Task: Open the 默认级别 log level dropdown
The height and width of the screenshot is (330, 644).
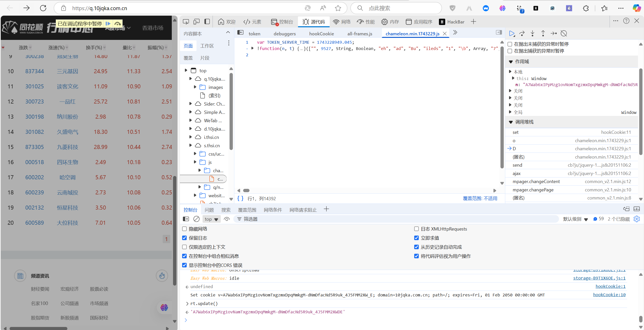Action: point(575,219)
